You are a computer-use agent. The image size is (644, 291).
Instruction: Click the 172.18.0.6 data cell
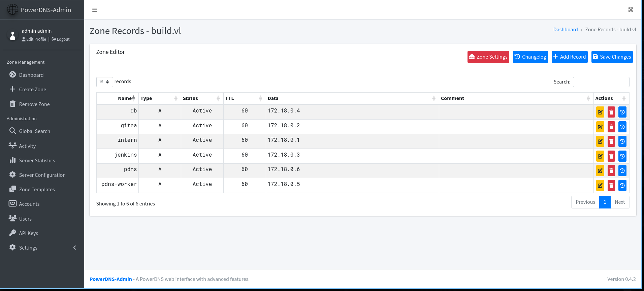tap(352, 170)
